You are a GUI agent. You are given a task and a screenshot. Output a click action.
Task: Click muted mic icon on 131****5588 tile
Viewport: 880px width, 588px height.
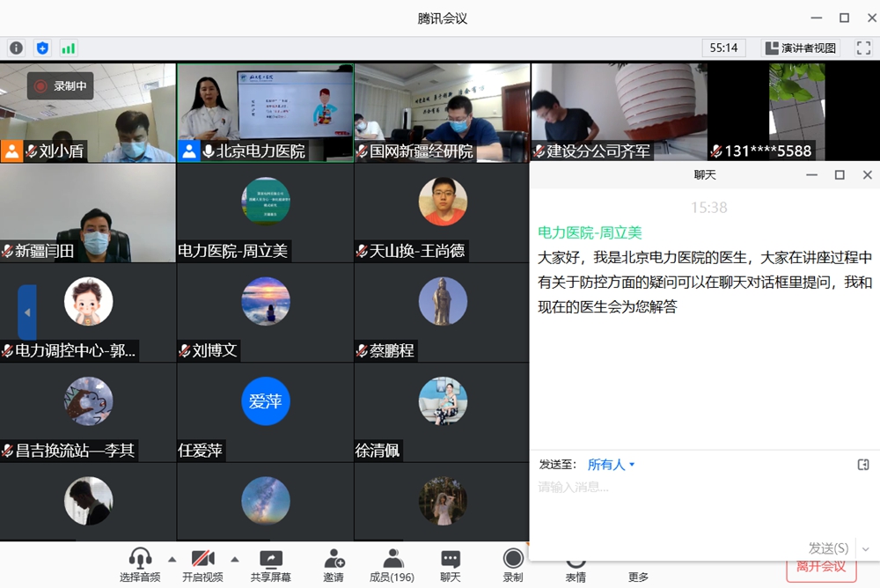click(x=716, y=151)
